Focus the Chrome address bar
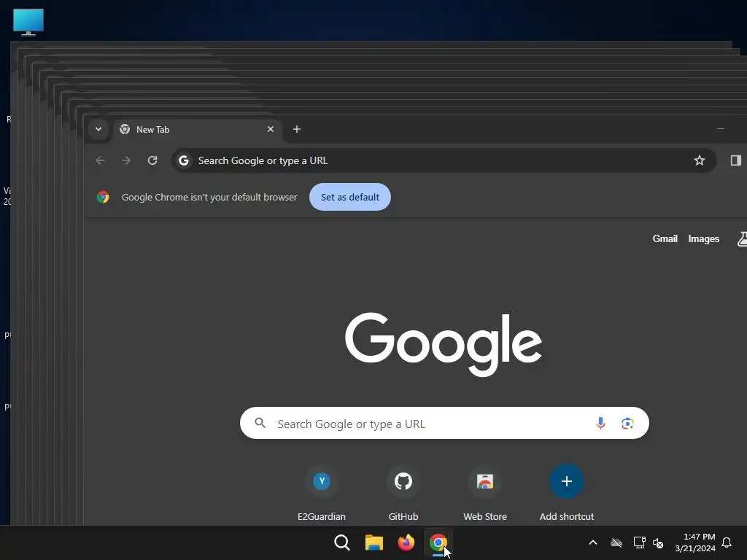Image resolution: width=747 pixels, height=560 pixels. pyautogui.click(x=444, y=161)
